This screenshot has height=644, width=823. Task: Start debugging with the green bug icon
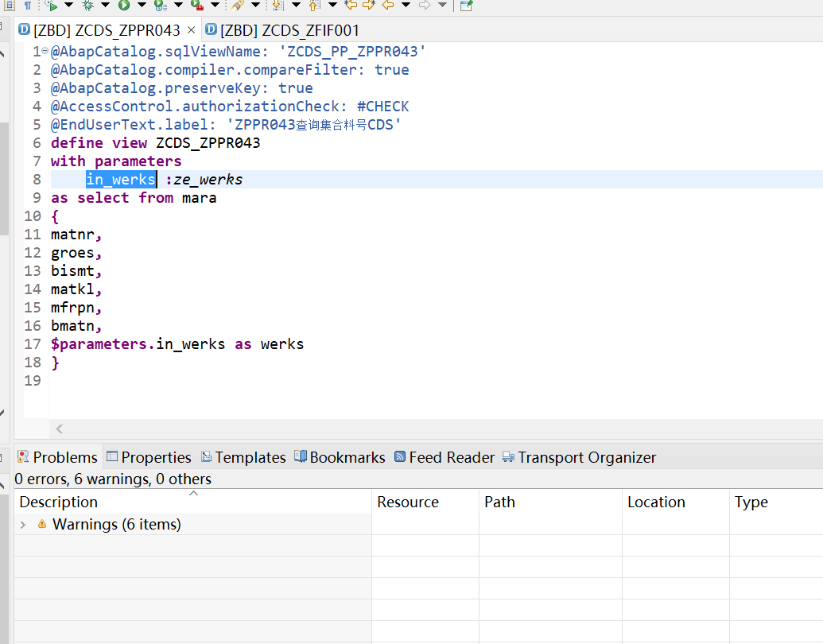click(x=87, y=6)
